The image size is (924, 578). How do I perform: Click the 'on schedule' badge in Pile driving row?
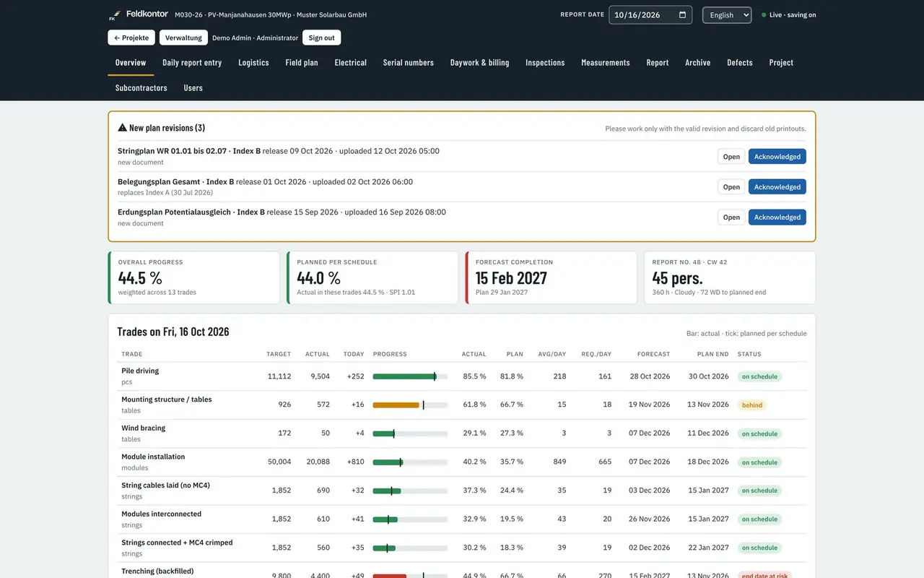[759, 376]
